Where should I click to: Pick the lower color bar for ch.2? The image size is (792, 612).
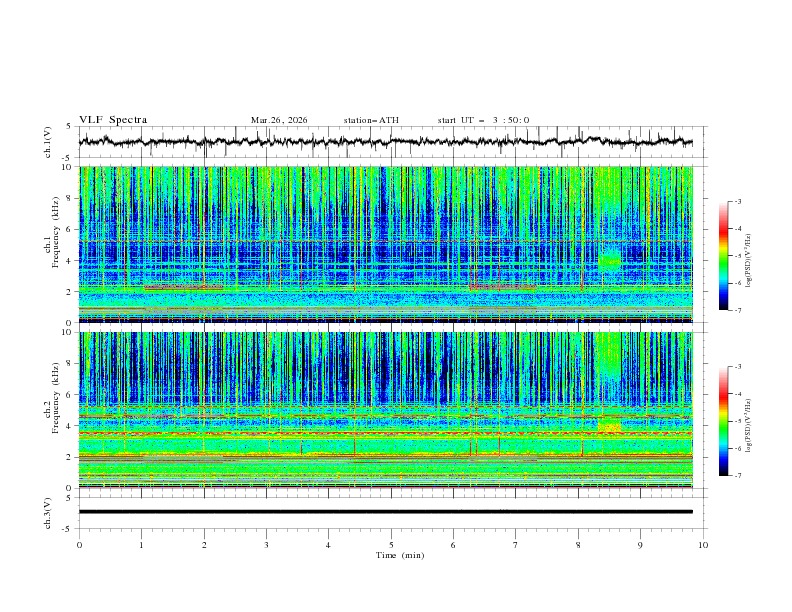(x=724, y=421)
